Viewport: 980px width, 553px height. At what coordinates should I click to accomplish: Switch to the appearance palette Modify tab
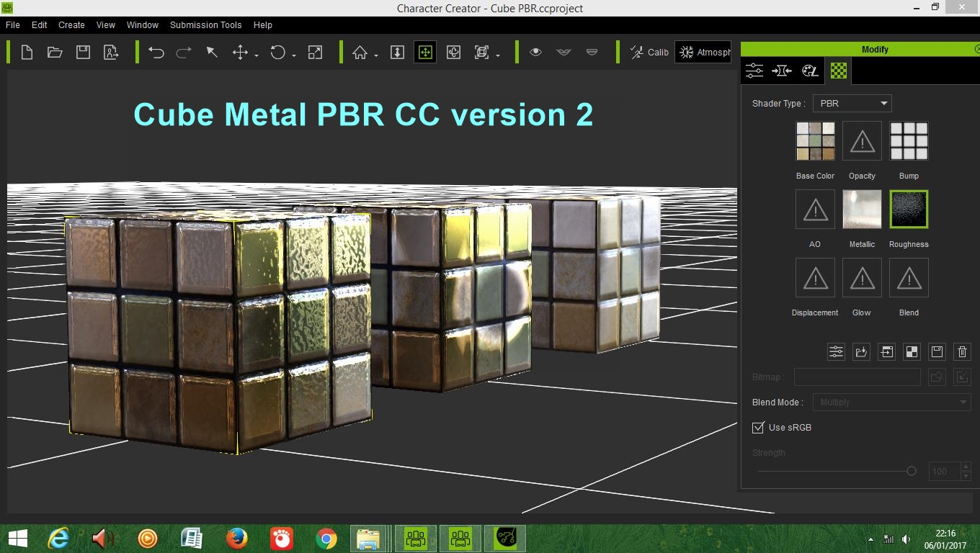[810, 71]
